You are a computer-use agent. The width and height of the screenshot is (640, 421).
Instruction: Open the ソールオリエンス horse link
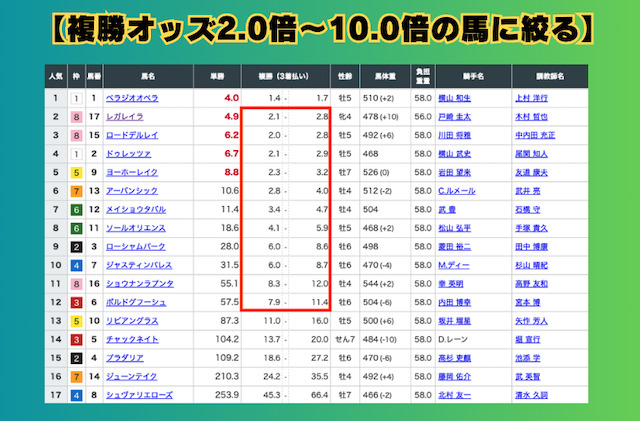[139, 228]
